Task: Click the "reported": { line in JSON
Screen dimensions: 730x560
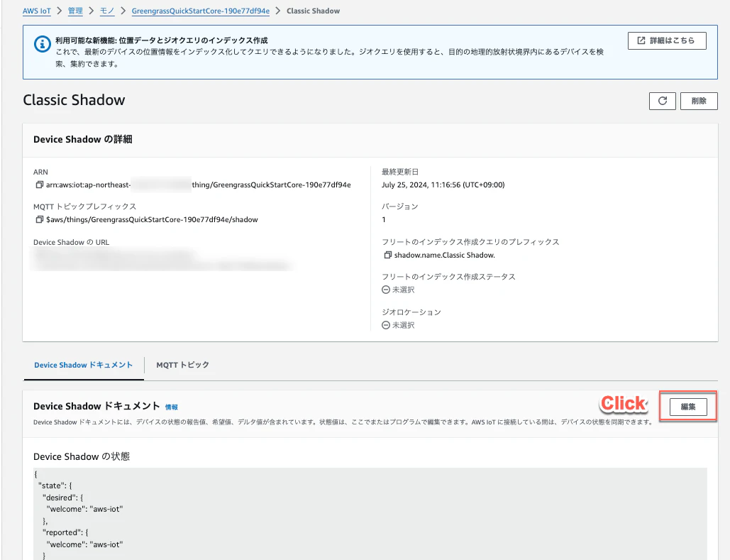Action: click(65, 532)
